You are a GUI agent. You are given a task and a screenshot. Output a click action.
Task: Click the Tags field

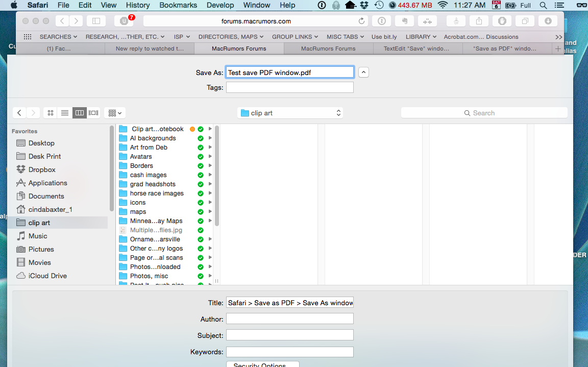tap(290, 87)
